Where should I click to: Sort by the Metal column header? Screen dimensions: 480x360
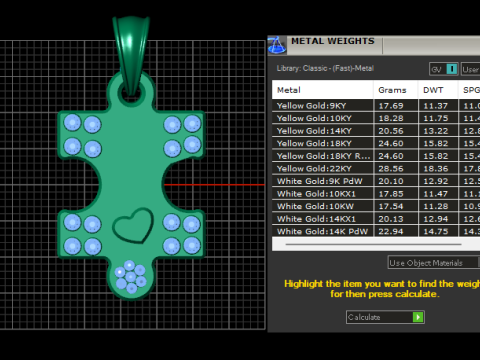click(323, 90)
